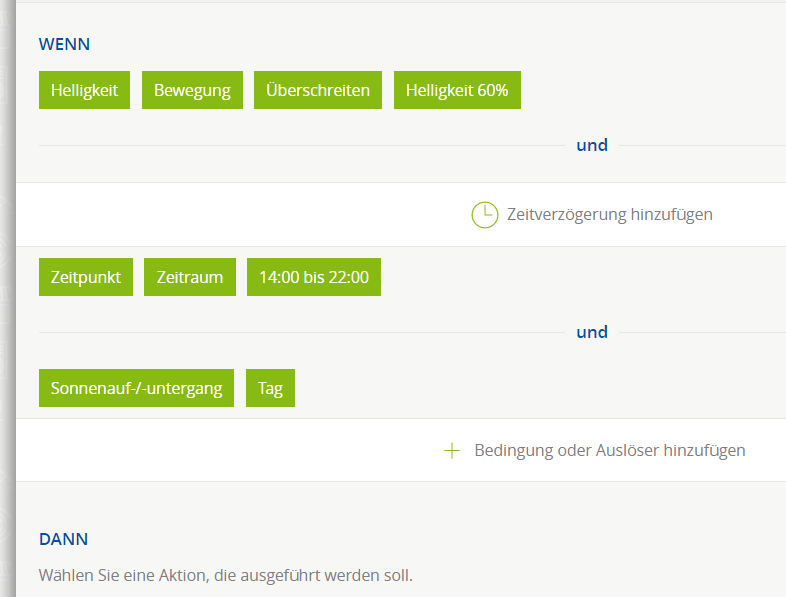
Task: Select the Sonnenauf-/-untergang condition chip
Action: (x=136, y=388)
